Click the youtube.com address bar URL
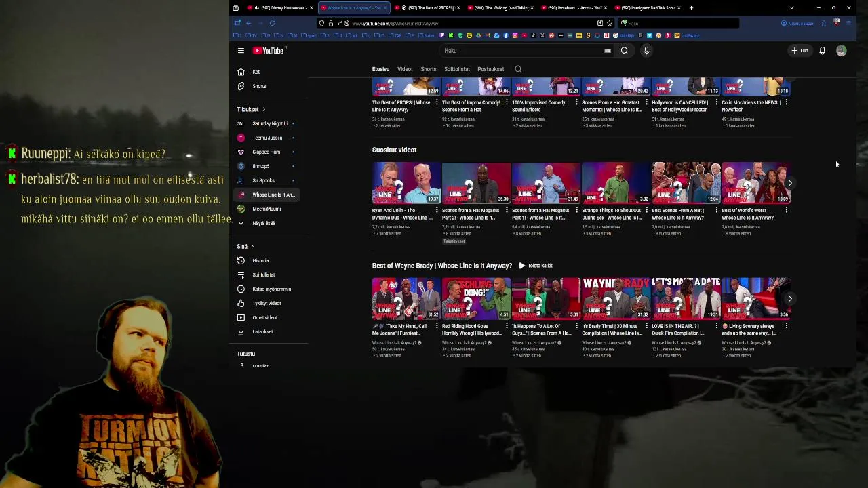 coord(395,24)
